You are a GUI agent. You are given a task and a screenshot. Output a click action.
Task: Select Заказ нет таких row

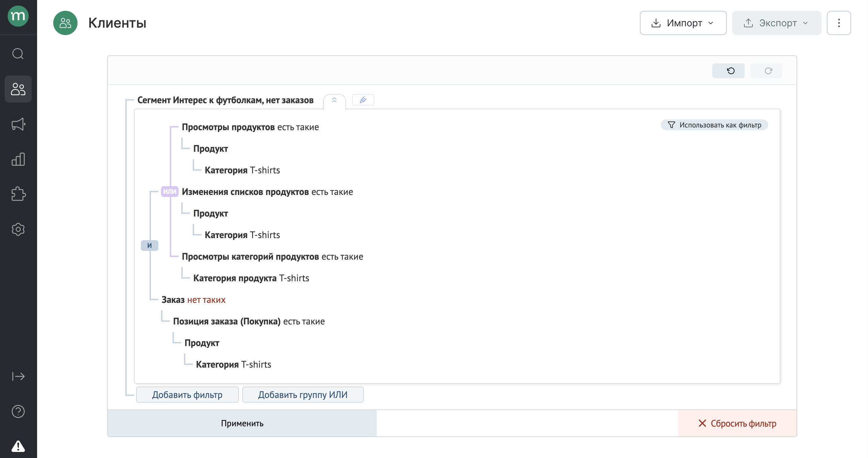[194, 300]
